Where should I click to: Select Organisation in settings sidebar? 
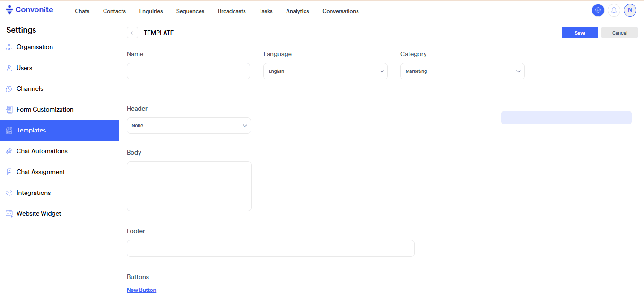click(59, 47)
